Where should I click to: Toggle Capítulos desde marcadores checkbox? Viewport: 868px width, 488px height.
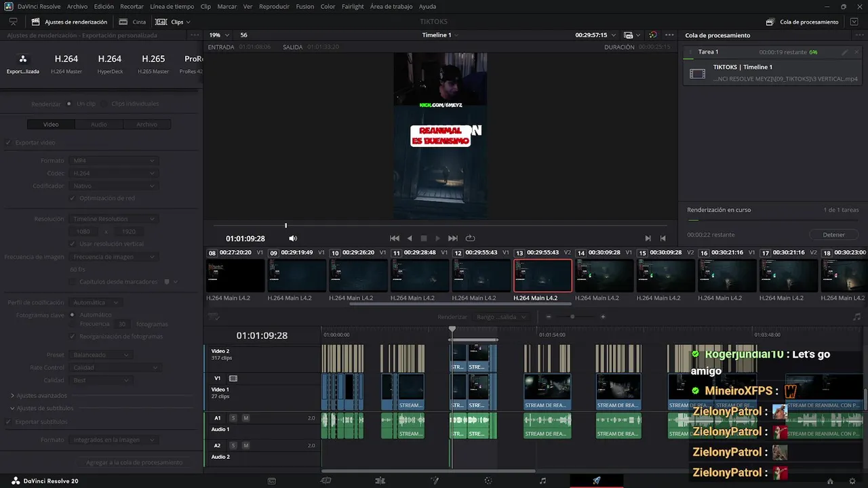click(73, 281)
